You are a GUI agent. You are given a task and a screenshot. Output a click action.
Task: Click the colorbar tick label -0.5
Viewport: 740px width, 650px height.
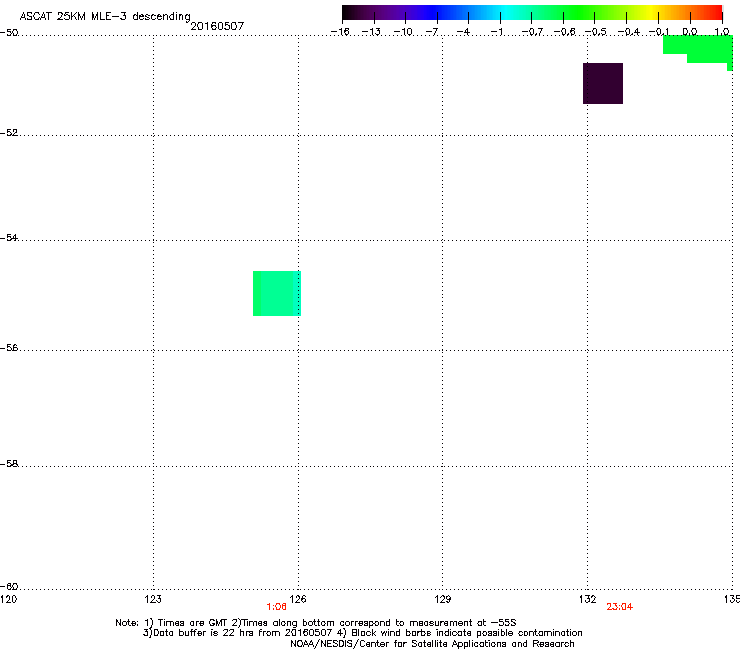[596, 32]
